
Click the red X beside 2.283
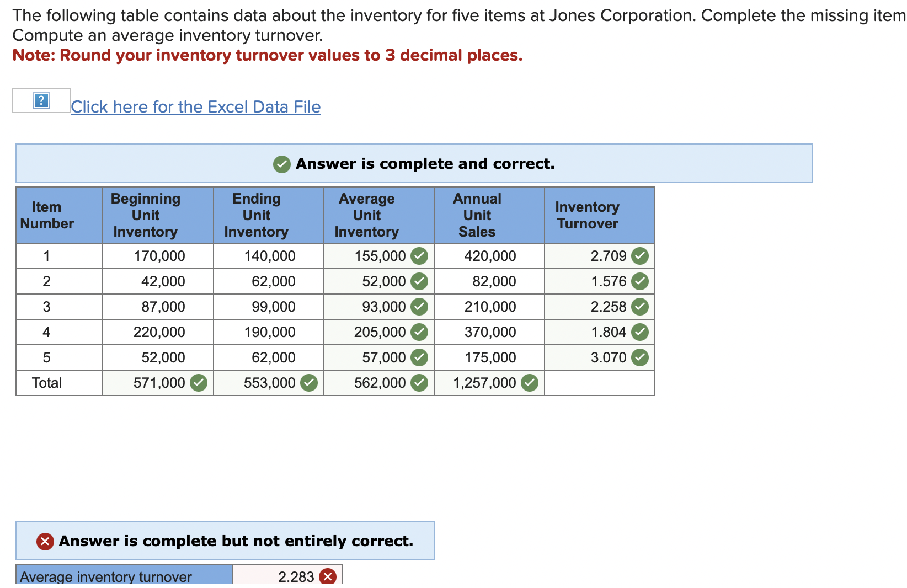point(327,576)
